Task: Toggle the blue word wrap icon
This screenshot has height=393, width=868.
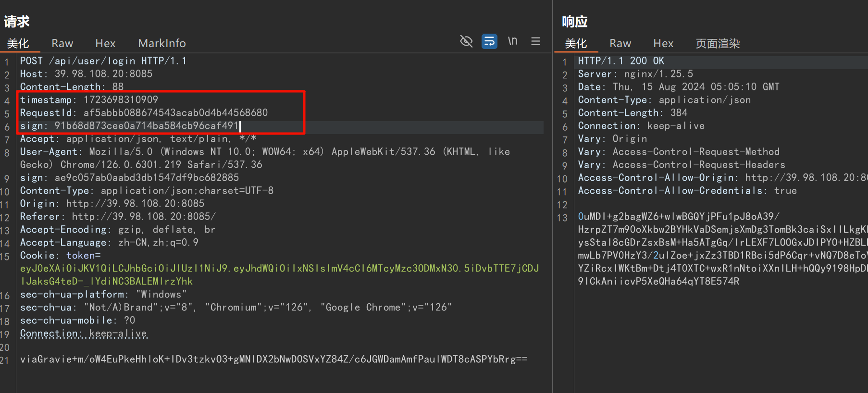Action: [x=489, y=41]
